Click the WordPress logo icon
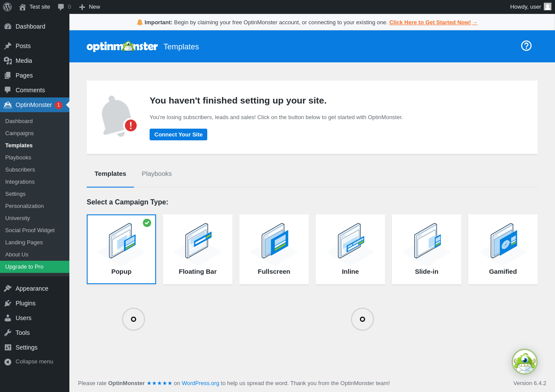 tap(7, 7)
